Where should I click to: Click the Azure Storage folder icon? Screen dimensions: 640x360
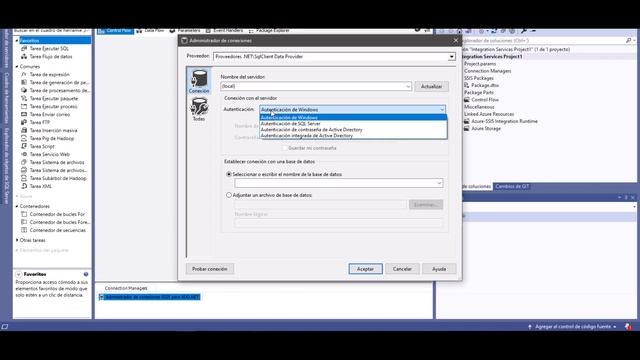click(x=467, y=128)
